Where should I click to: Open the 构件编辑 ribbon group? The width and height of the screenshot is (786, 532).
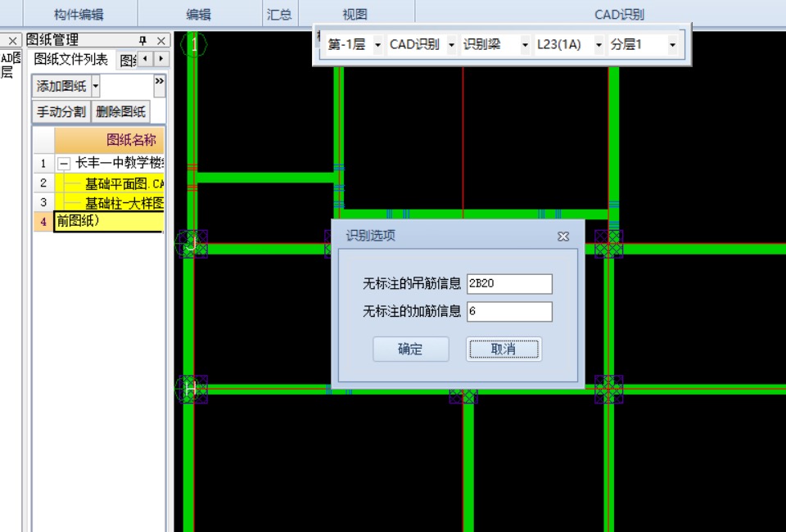(79, 15)
